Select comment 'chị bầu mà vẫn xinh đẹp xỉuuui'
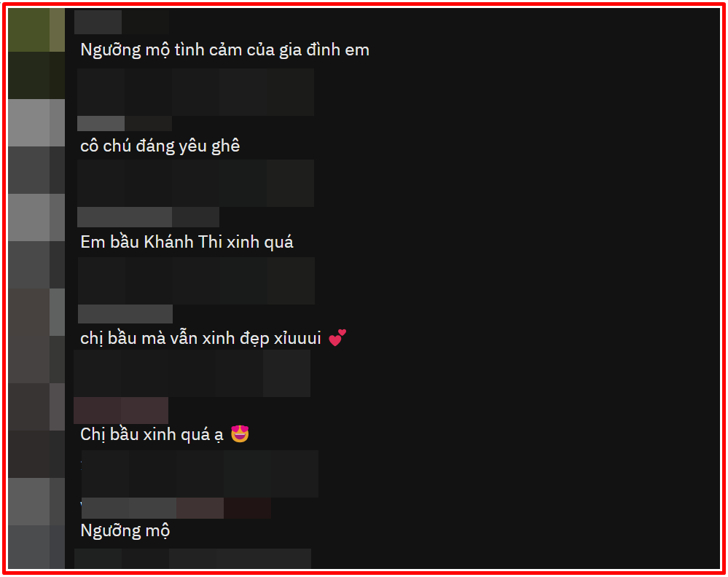Viewport: 728px width, 577px height. (x=200, y=338)
